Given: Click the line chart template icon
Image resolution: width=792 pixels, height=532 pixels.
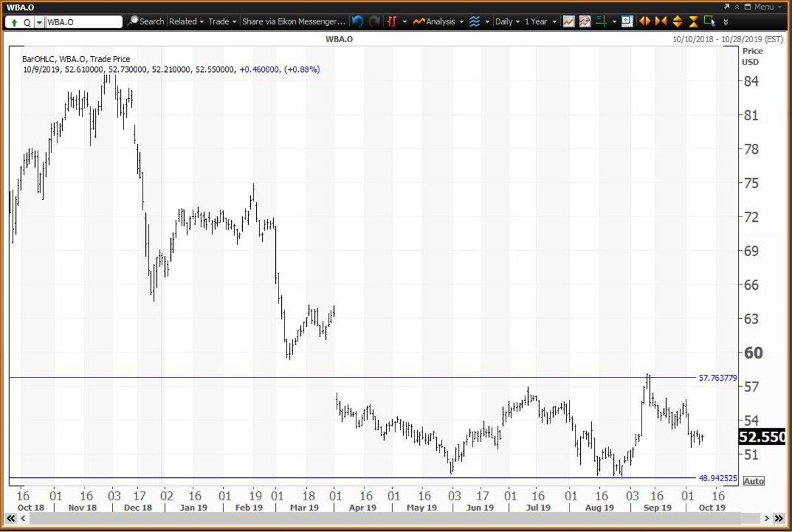Looking at the screenshot, I should tap(568, 21).
